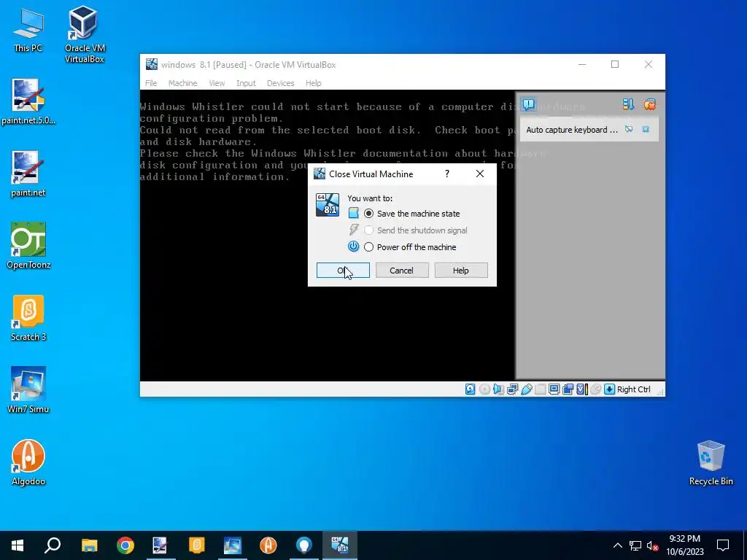The image size is (747, 560).
Task: Click the Recycle Bin desktop icon
Action: [x=711, y=463]
